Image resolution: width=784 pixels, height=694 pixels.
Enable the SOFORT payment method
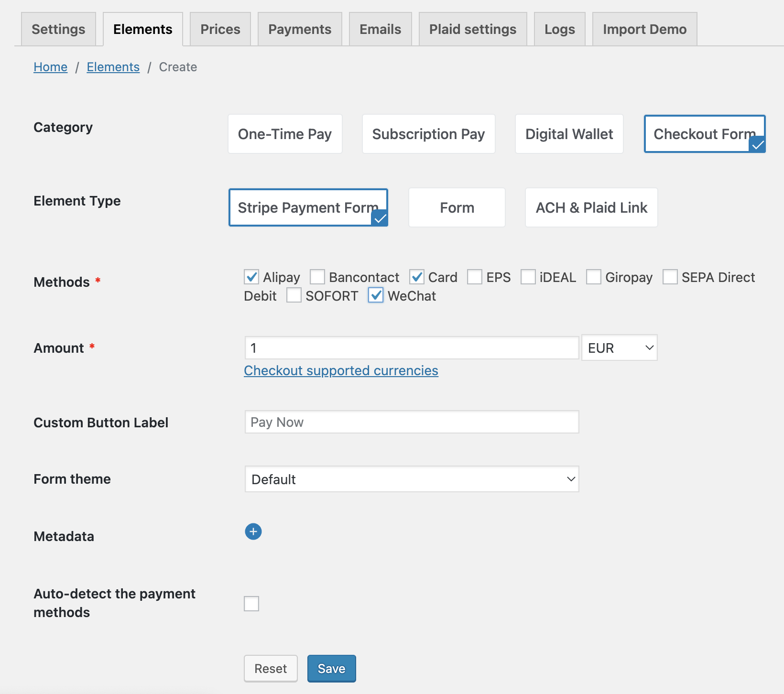[294, 295]
